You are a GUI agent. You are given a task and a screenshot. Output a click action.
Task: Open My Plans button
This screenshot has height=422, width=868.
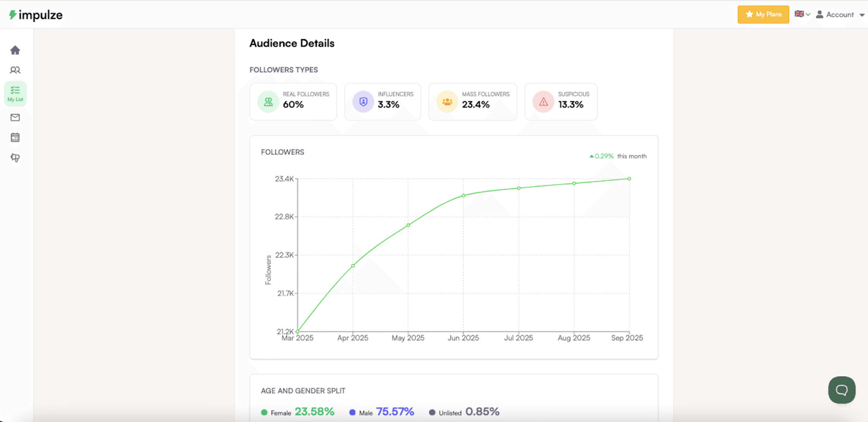coord(763,14)
